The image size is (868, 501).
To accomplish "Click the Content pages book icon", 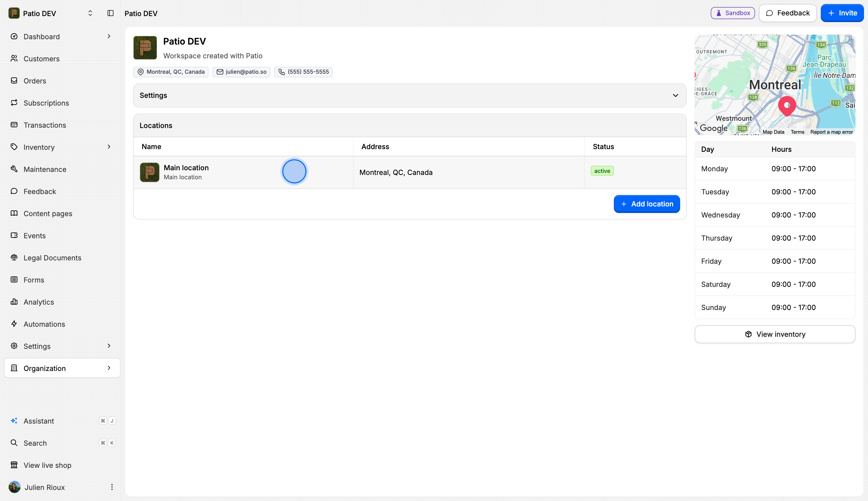I will click(14, 213).
